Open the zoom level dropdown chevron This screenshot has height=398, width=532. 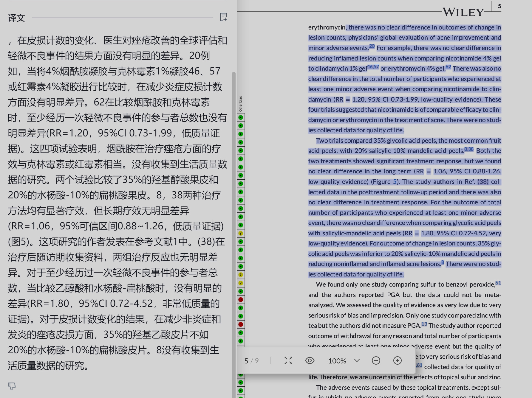[357, 361]
